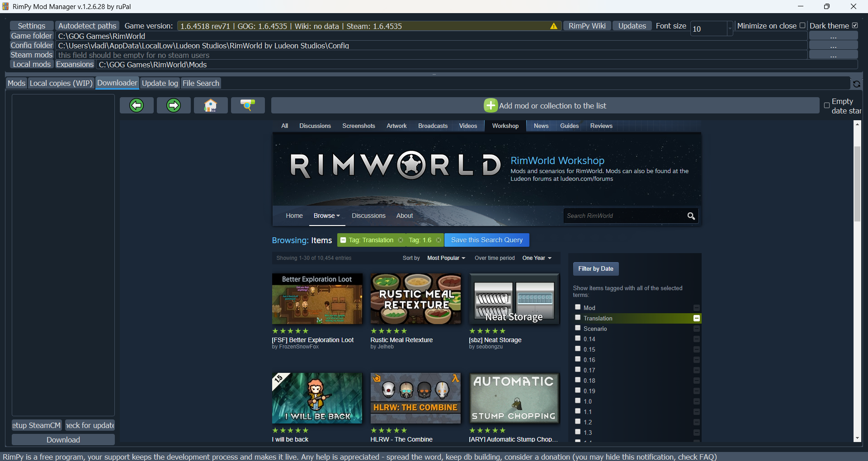Check the Scenario tag filter checkbox
This screenshot has width=868, height=461.
click(577, 328)
